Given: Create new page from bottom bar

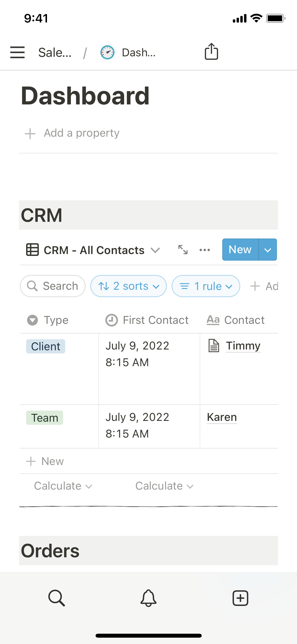Looking at the screenshot, I should tap(240, 598).
